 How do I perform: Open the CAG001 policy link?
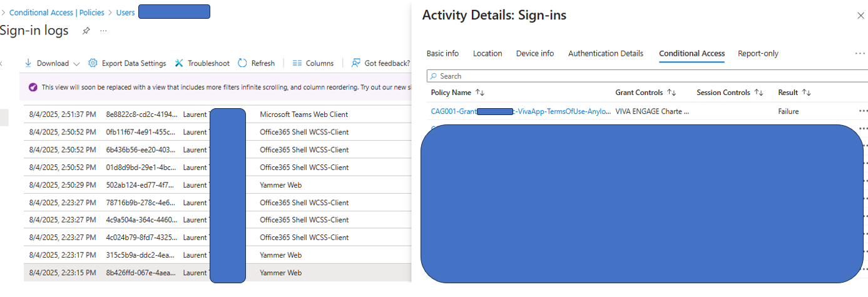521,111
